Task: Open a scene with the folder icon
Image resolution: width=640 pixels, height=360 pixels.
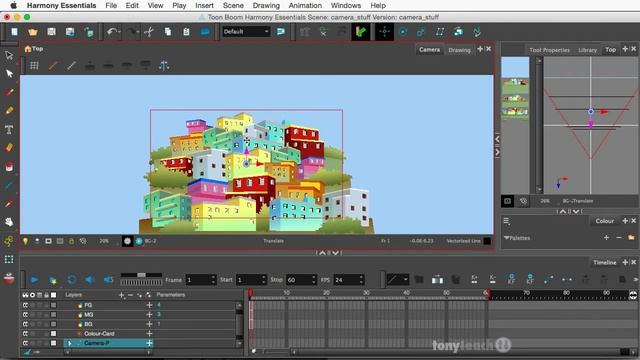Action: click(33, 32)
